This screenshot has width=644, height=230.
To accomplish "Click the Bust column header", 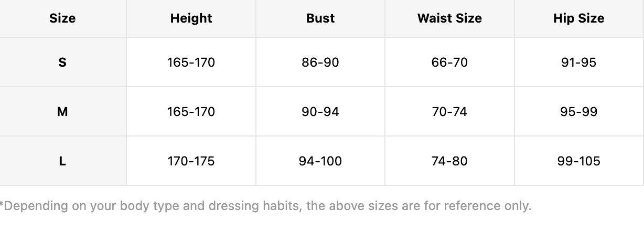I will (320, 18).
